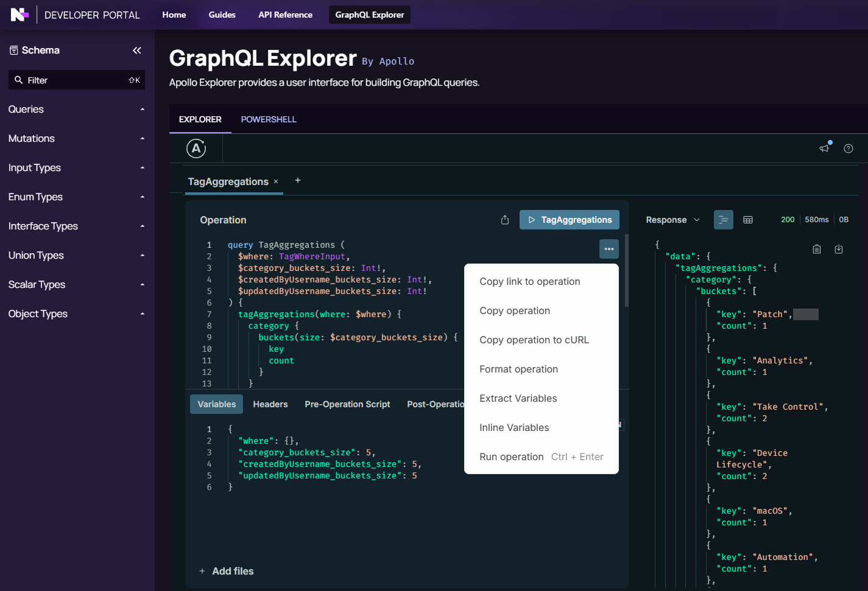Viewport: 868px width, 591px height.
Task: Go to the API Reference page
Action: click(x=285, y=15)
